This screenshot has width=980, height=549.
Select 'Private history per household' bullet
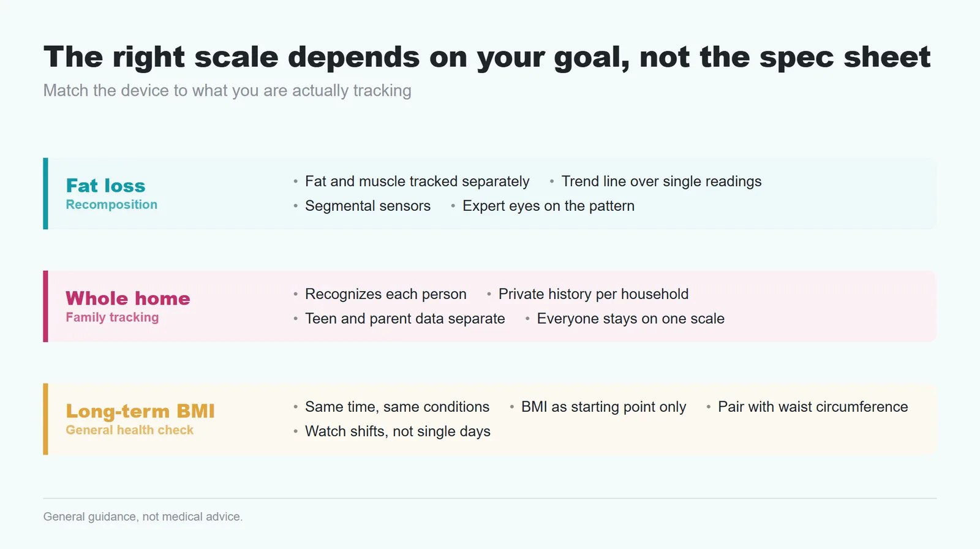pyautogui.click(x=594, y=294)
